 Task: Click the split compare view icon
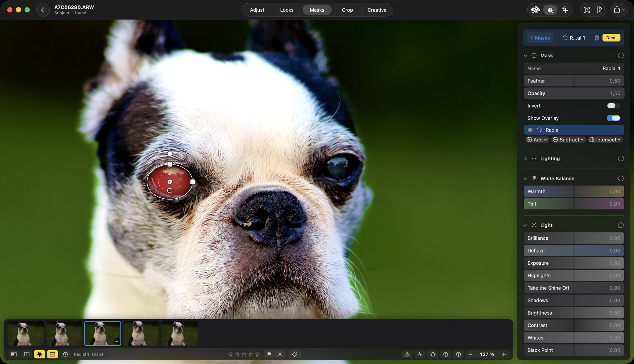27,354
